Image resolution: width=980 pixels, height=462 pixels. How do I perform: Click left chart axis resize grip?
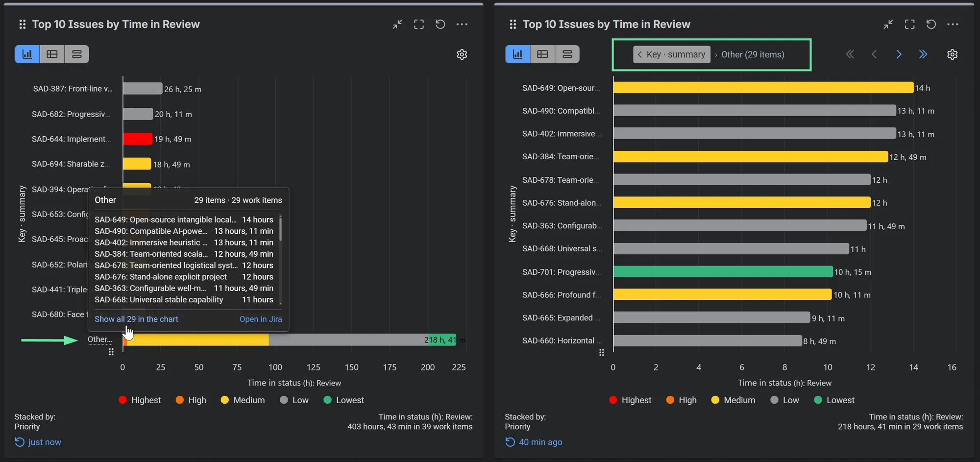point(111,352)
